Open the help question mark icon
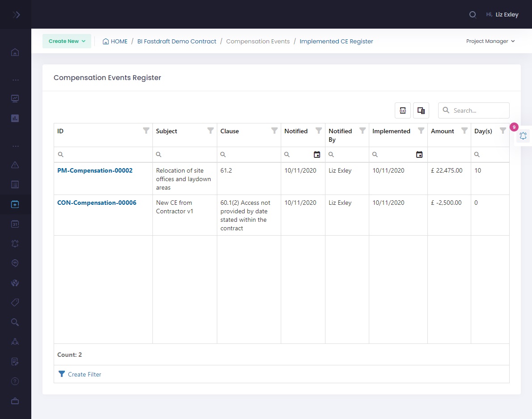Viewport: 532px width, 419px height. [x=15, y=381]
